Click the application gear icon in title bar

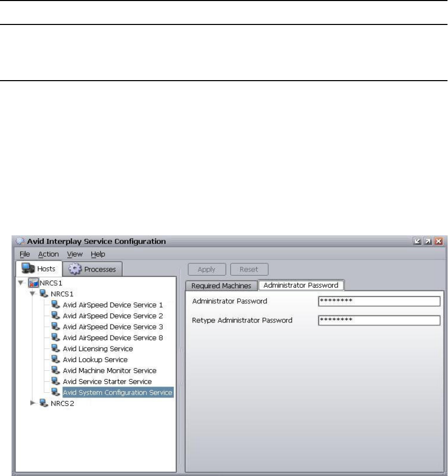pos(20,241)
